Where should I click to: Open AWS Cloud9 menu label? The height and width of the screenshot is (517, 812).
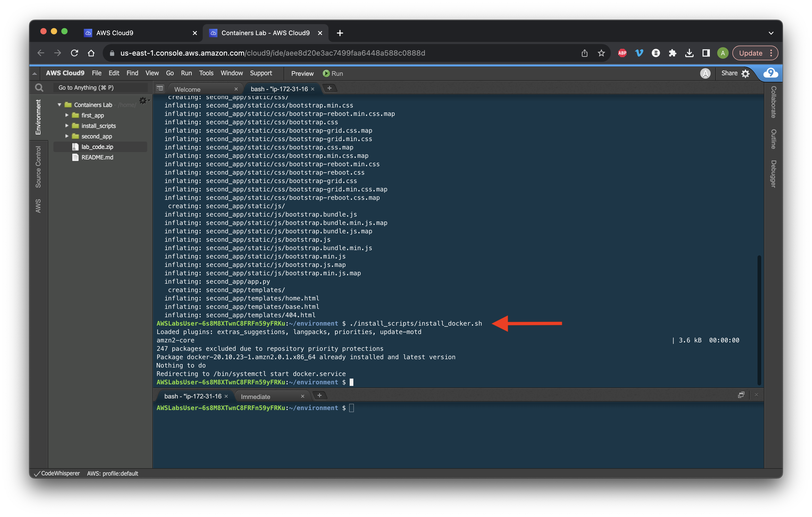65,73
